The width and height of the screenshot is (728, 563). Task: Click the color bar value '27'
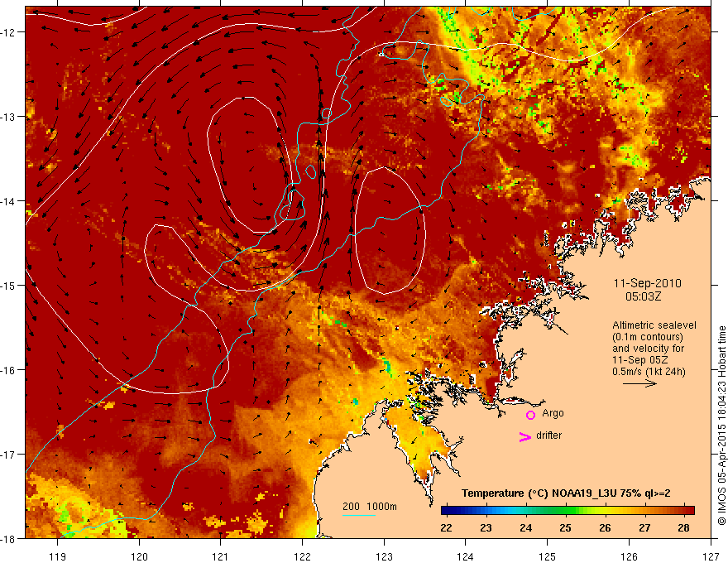tap(644, 527)
